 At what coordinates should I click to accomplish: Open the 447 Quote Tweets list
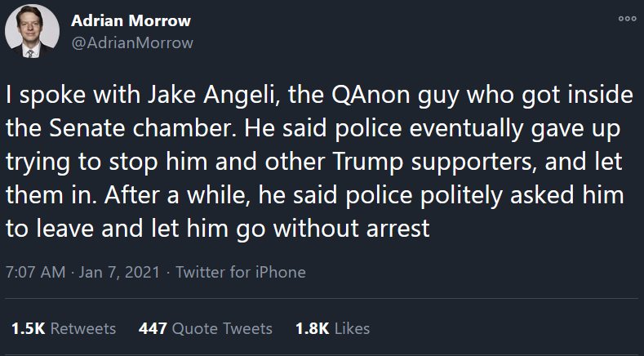[x=206, y=328]
